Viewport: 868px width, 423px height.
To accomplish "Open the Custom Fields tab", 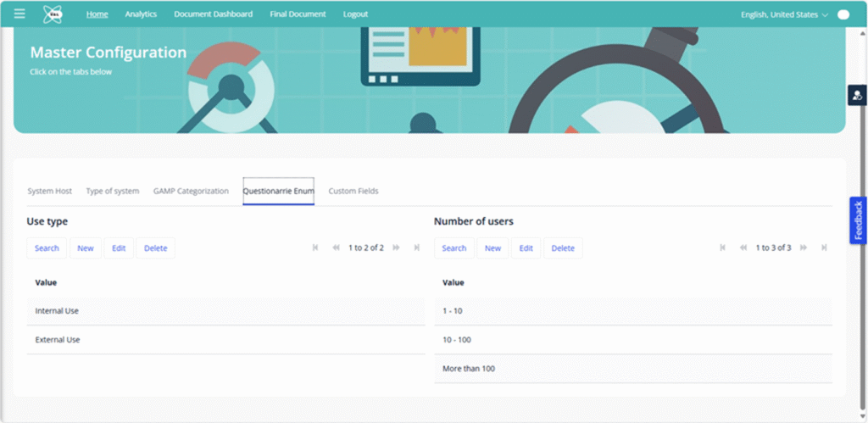I will pos(353,191).
